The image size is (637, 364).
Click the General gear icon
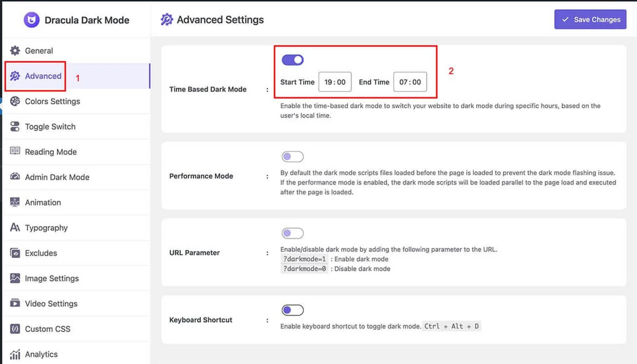point(15,51)
